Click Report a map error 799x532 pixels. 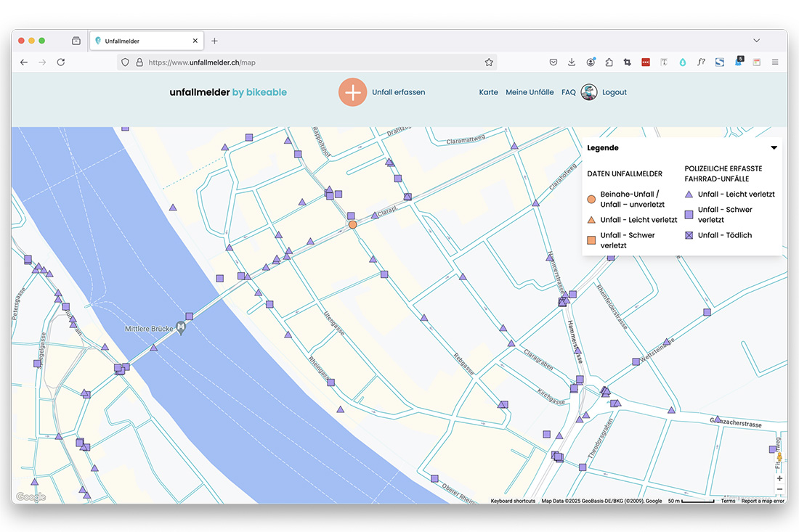coord(762,501)
